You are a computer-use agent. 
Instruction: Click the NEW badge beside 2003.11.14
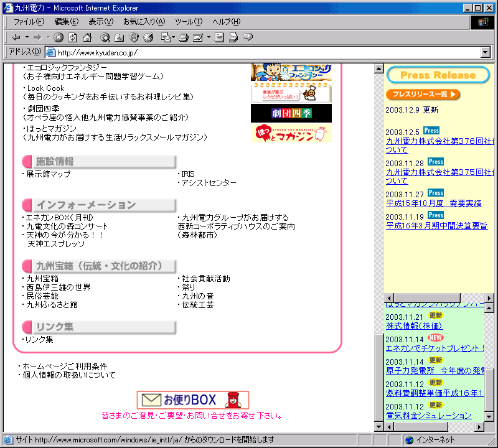pos(435,338)
